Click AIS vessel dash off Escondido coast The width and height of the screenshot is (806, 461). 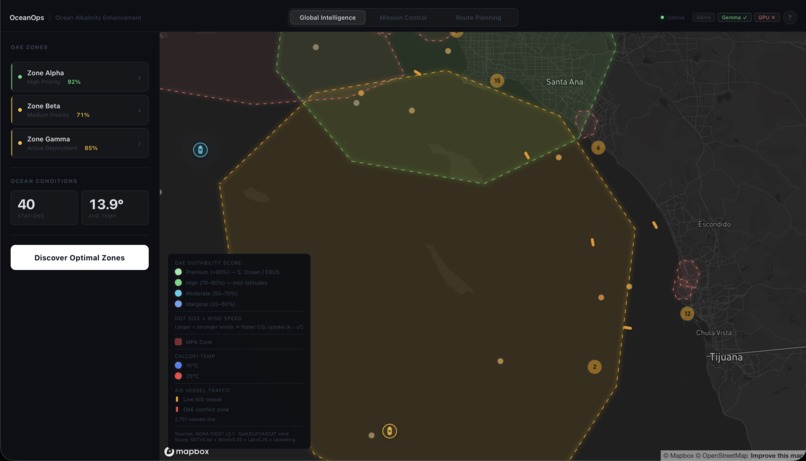(x=655, y=225)
